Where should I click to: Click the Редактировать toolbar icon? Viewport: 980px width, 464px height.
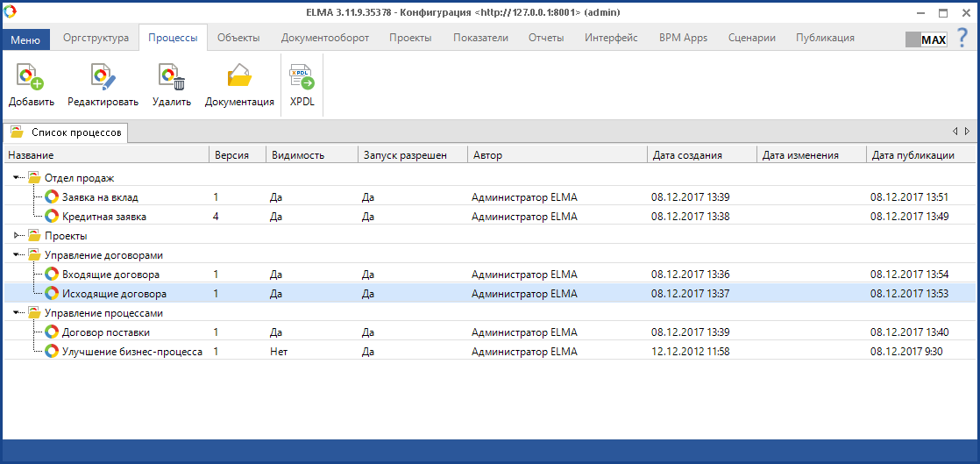[103, 78]
